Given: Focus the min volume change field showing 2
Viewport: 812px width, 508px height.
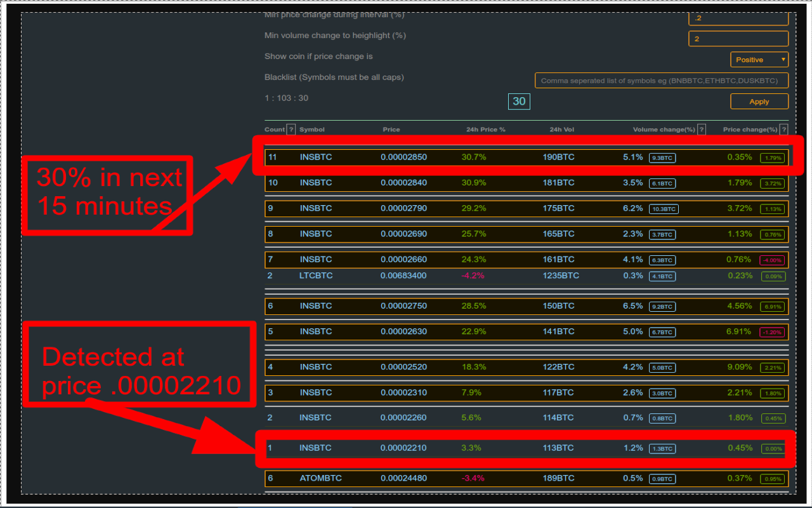Looking at the screenshot, I should point(738,39).
